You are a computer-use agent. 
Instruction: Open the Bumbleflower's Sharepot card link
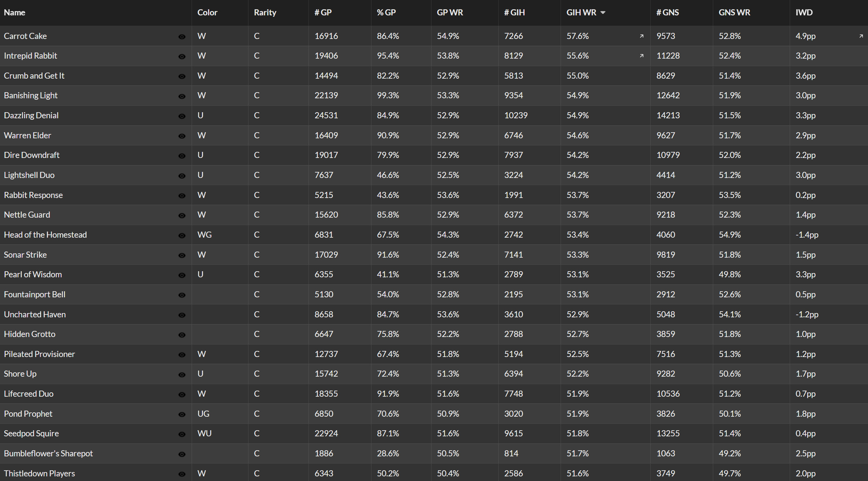[48, 453]
